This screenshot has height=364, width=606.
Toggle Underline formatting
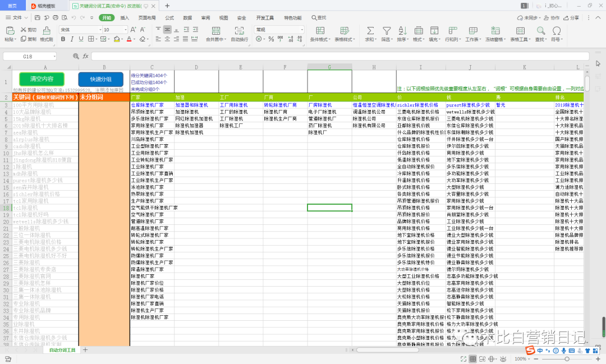click(81, 39)
